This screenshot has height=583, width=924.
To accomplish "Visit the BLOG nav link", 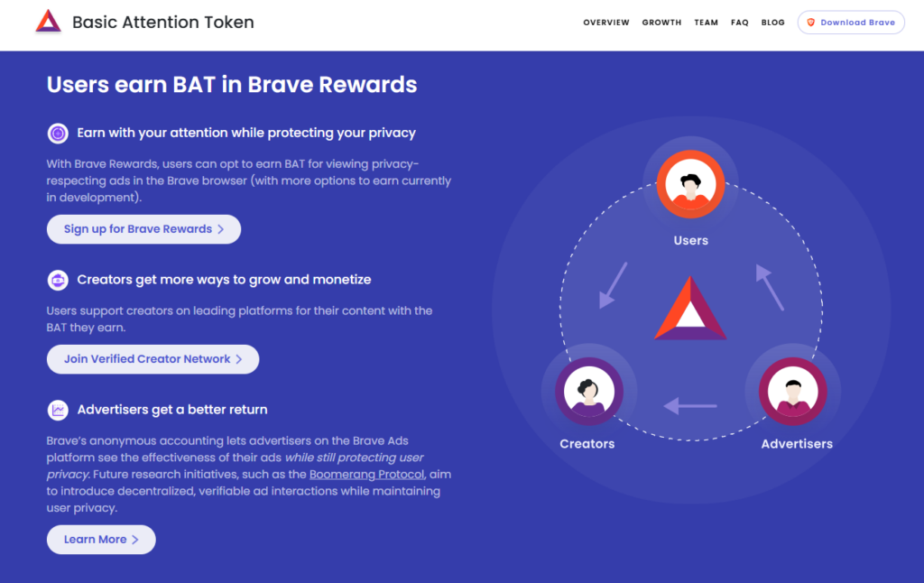I will (772, 23).
